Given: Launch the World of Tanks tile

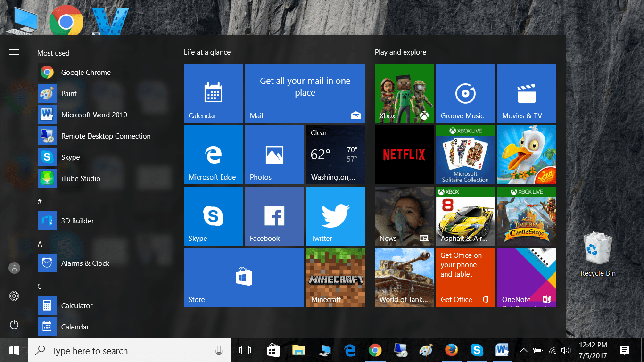Looking at the screenshot, I should coord(404,278).
